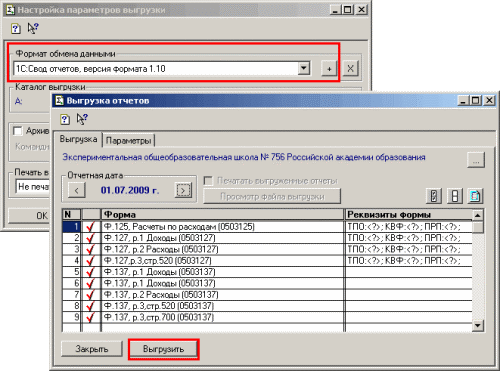The width and height of the screenshot is (500, 371).
Task: Toggle checkmark for row 5 Ф.137, р.1 Доходы
Action: [90, 272]
